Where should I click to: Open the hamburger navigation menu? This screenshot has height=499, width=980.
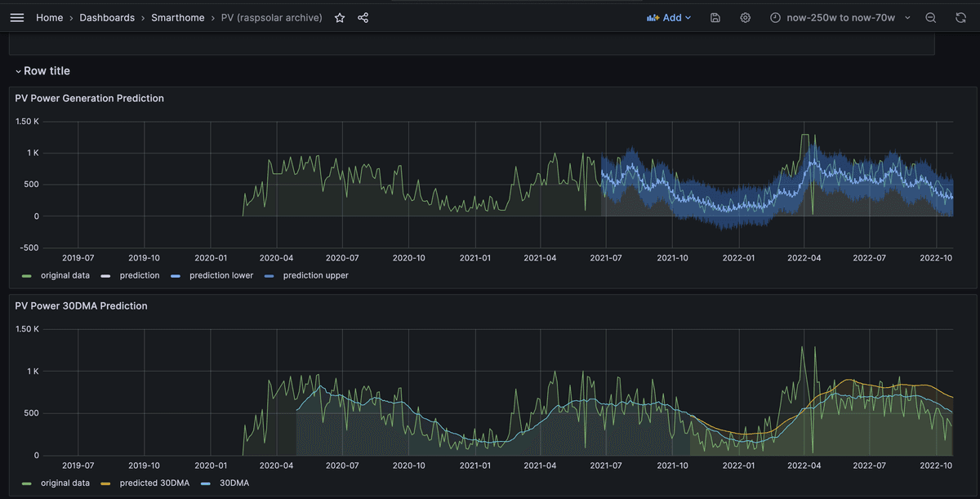[x=17, y=17]
